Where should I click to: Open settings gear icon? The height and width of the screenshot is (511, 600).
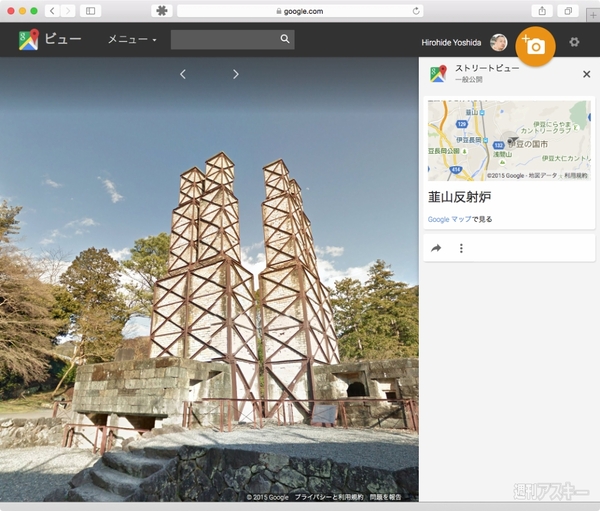574,42
